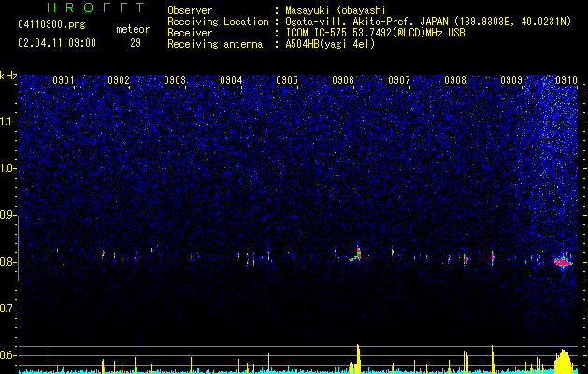
Task: Click the meteor count 29
Action: pyautogui.click(x=136, y=43)
